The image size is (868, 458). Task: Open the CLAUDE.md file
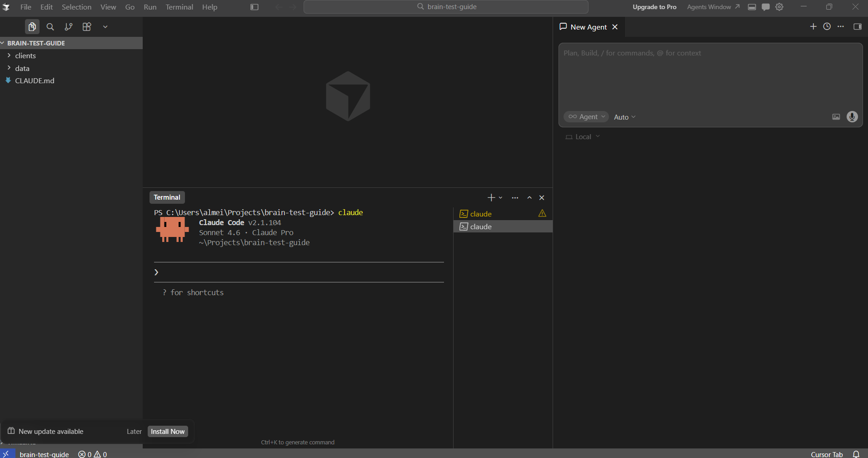(71, 81)
